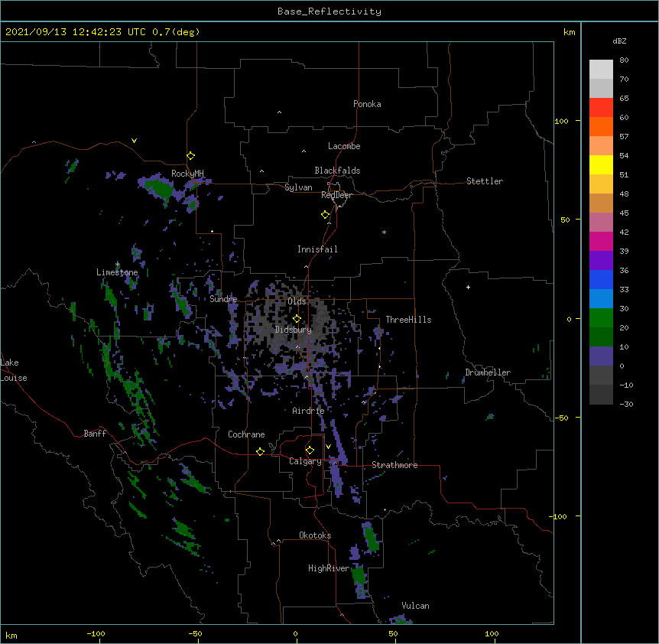Click the Olds town label
The width and height of the screenshot is (659, 644).
click(x=297, y=301)
